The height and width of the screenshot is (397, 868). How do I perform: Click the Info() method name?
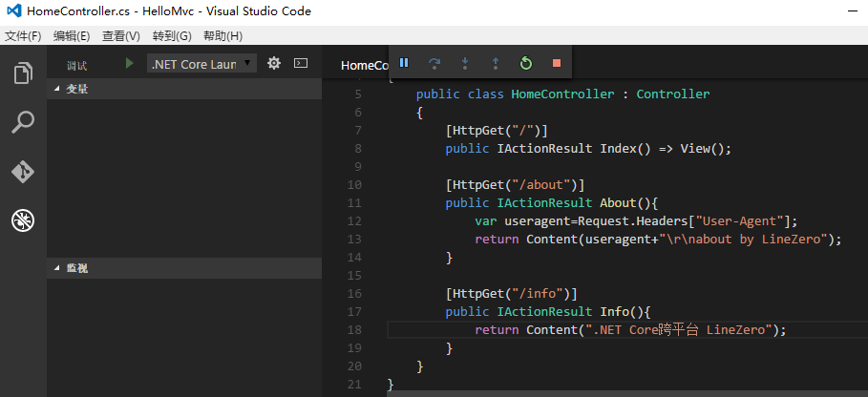[x=614, y=311]
